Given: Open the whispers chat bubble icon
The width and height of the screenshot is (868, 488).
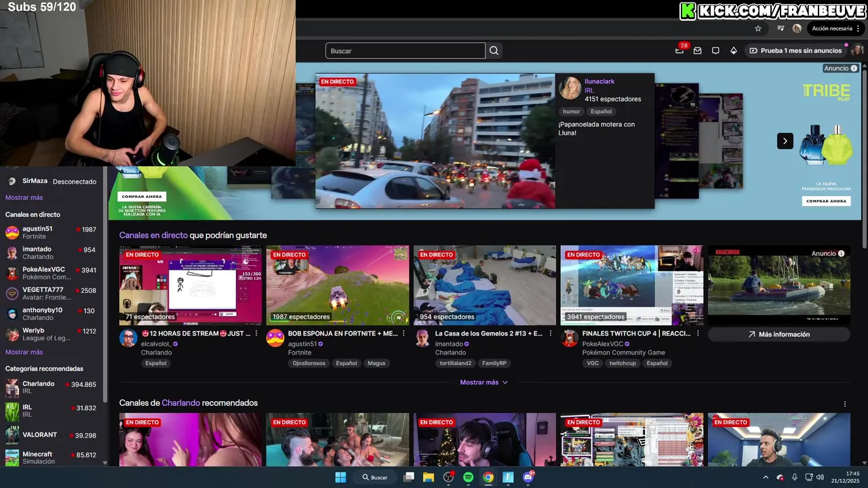Looking at the screenshot, I should tap(715, 51).
